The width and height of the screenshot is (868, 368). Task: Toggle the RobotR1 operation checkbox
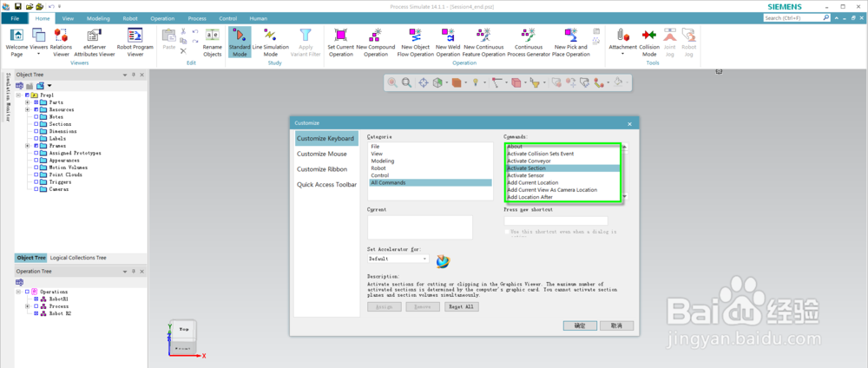[x=36, y=299]
